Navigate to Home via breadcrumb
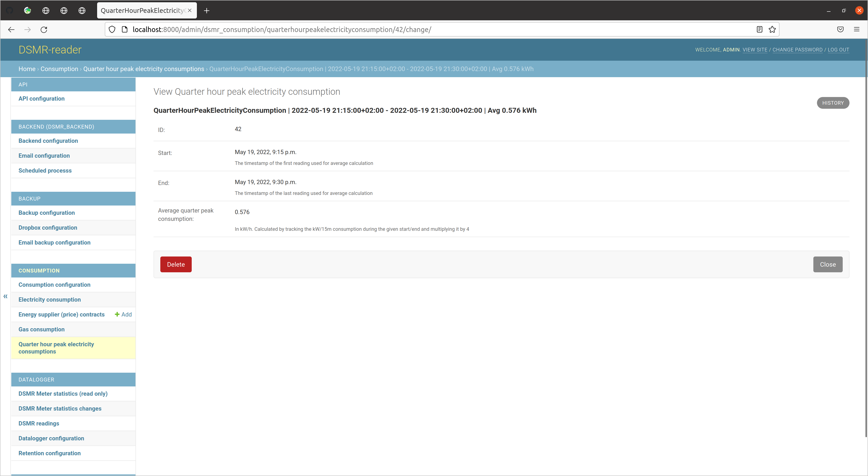The image size is (868, 476). point(27,69)
